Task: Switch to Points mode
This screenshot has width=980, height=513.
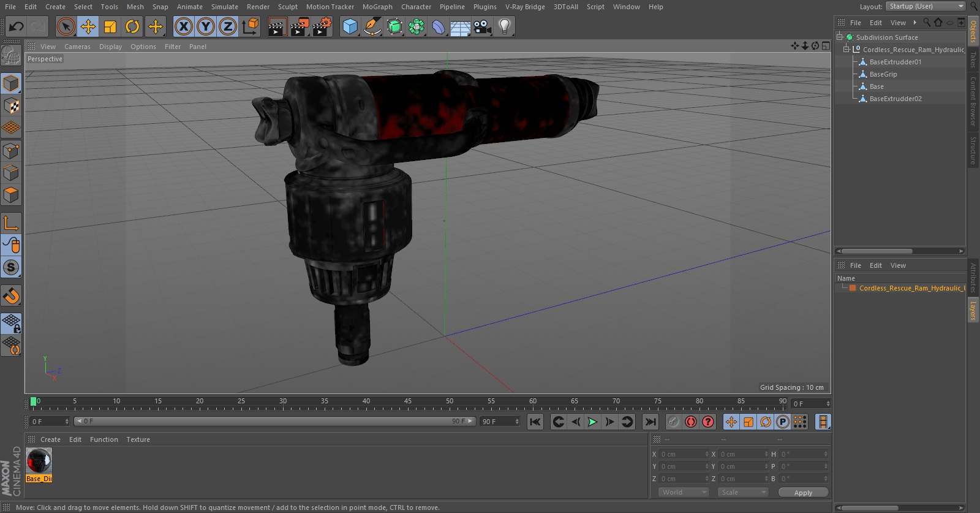Action: point(11,151)
